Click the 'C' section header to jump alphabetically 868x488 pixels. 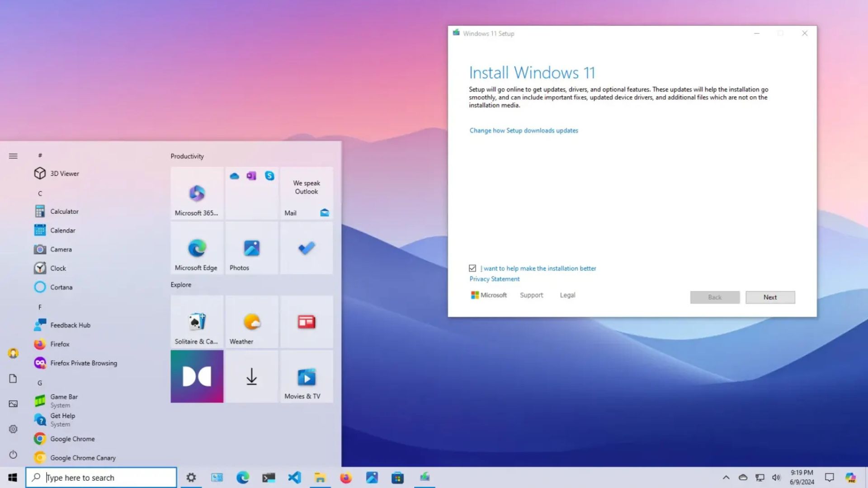click(x=40, y=193)
